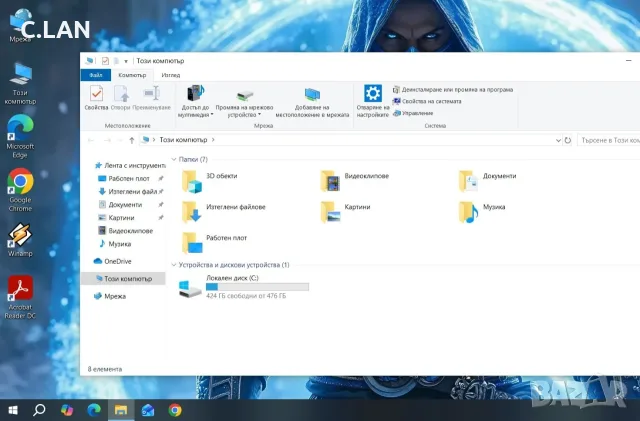The height and width of the screenshot is (421, 640).
Task: Select the 3D обекти folder
Action: click(209, 181)
